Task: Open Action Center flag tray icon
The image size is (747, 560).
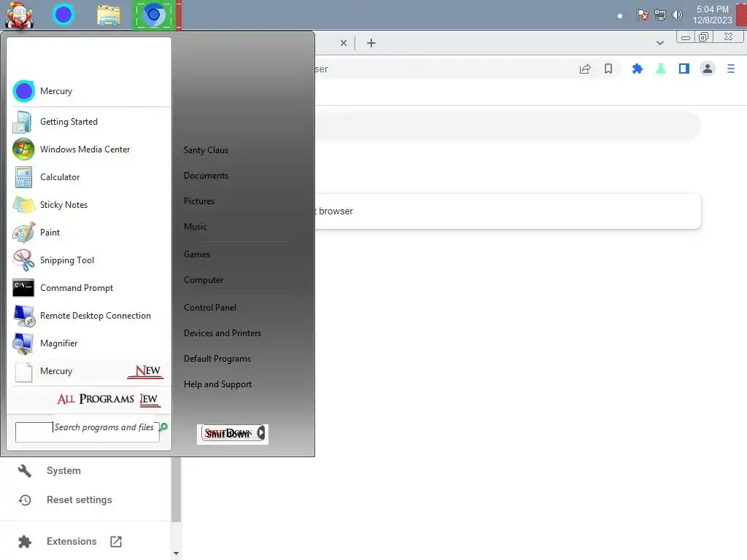Action: click(x=642, y=15)
